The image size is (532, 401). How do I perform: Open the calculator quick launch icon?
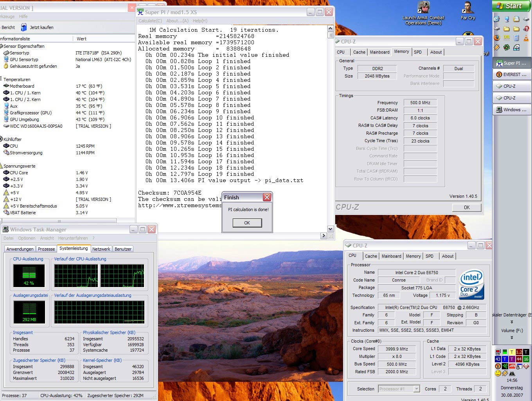pos(516,38)
